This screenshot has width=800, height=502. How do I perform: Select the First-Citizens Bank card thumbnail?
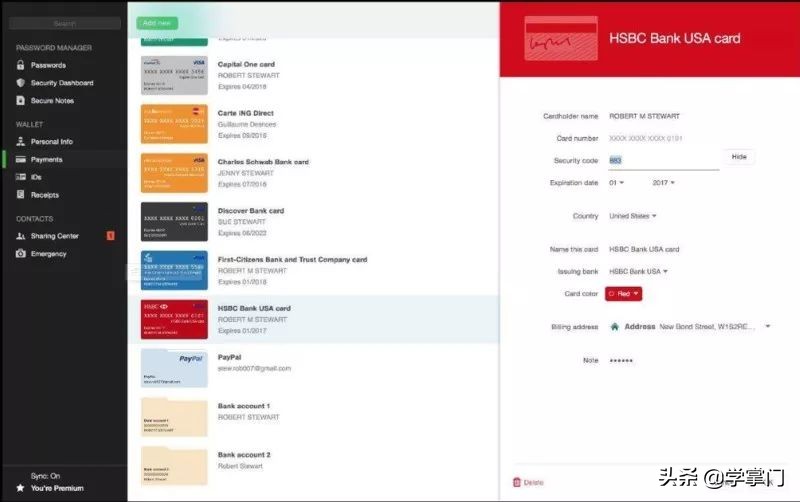[x=174, y=270]
